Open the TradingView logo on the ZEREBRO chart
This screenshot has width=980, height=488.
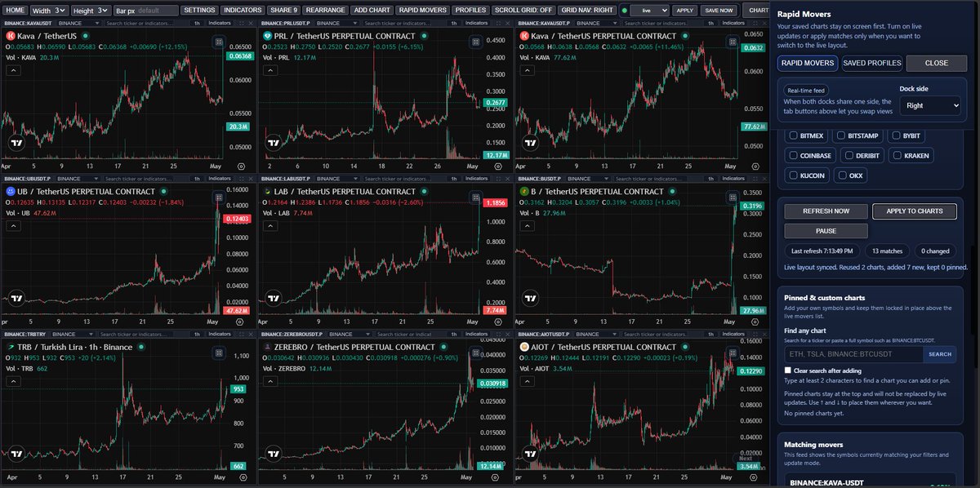tap(273, 455)
